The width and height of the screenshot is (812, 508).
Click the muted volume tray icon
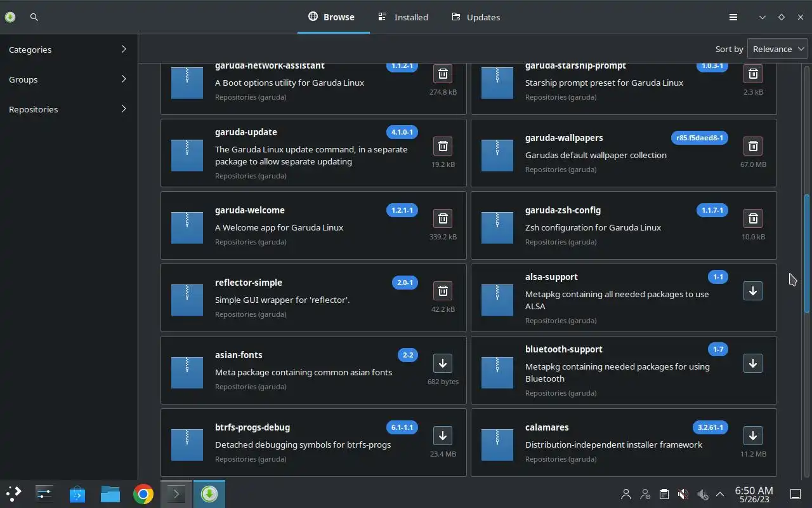click(683, 494)
